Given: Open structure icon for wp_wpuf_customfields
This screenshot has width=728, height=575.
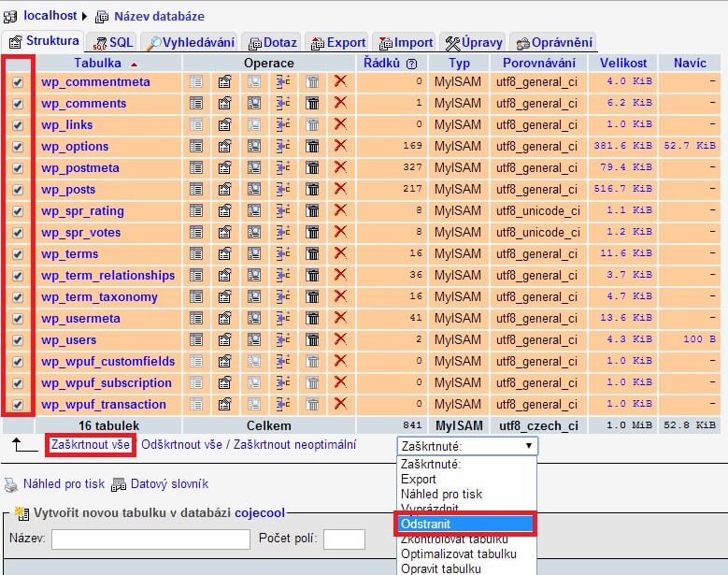Looking at the screenshot, I should coord(224,361).
